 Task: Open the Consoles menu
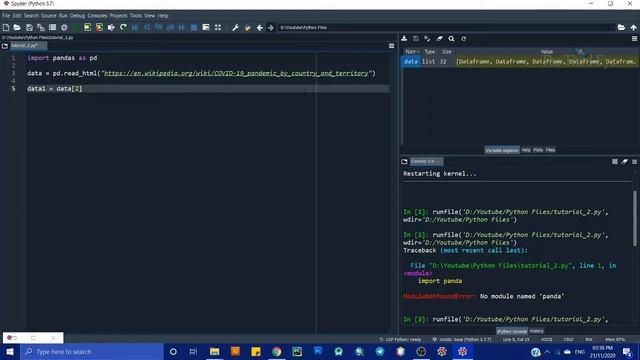pos(97,16)
